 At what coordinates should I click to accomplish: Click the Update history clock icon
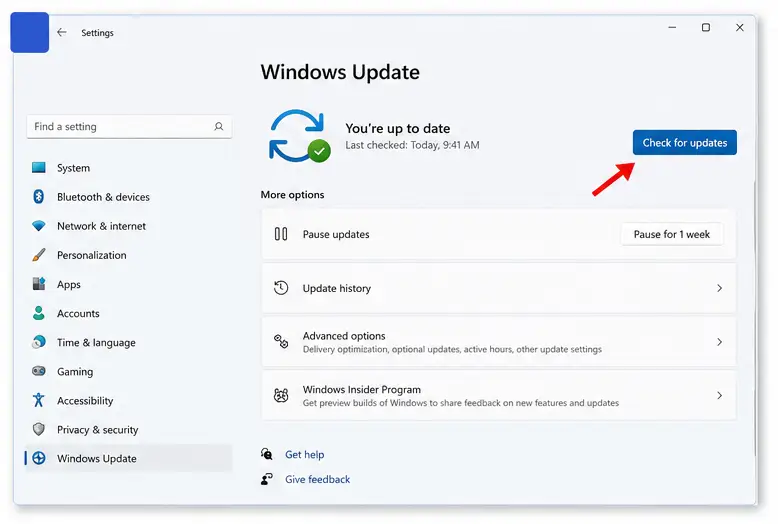coord(281,288)
